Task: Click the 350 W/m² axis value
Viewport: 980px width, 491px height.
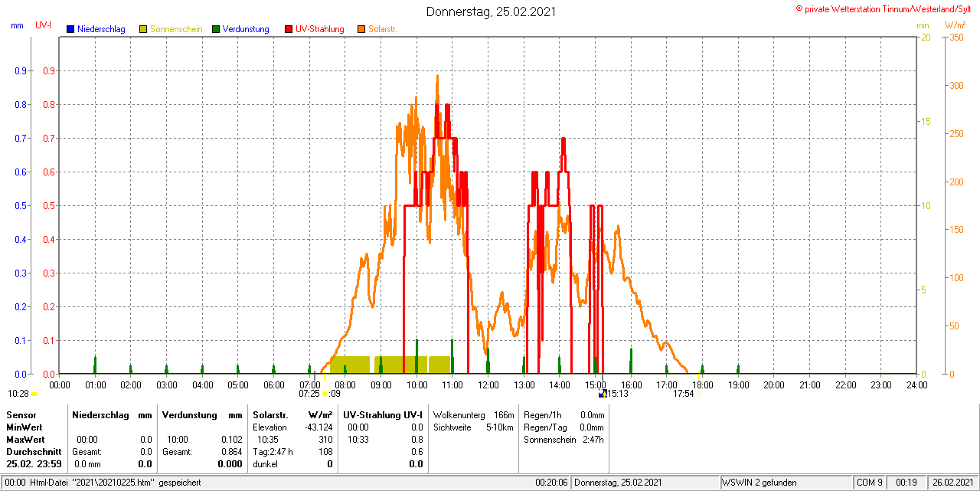Action: tap(956, 37)
